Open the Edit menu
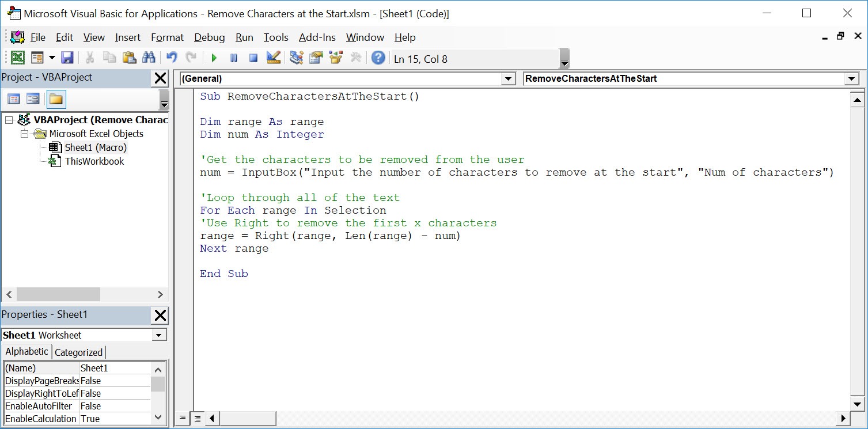The width and height of the screenshot is (868, 429). pyautogui.click(x=65, y=37)
